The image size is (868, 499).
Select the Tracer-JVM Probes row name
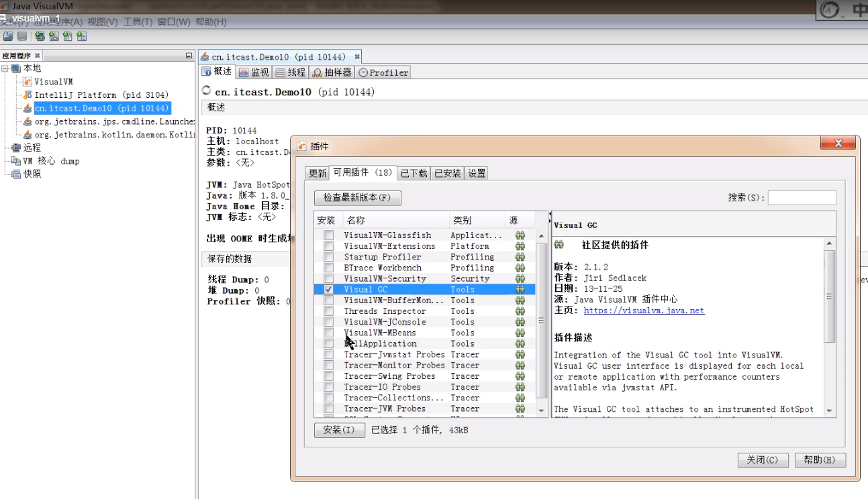pyautogui.click(x=385, y=408)
